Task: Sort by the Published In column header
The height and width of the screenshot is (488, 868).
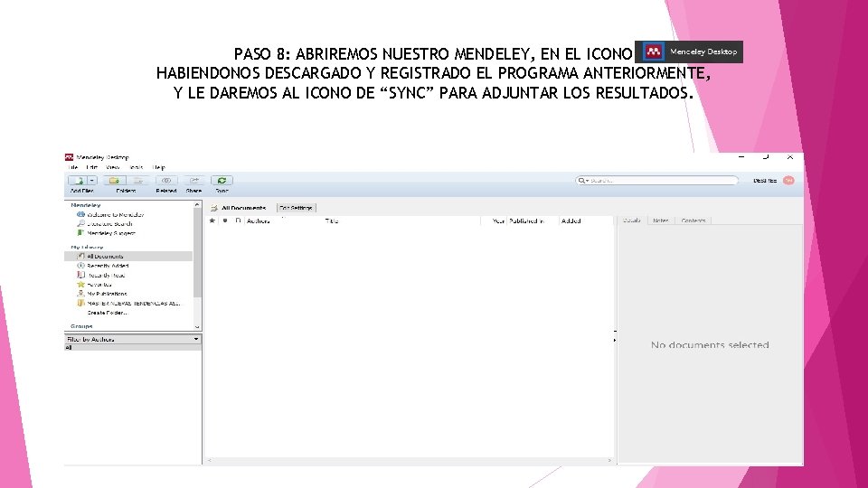Action: [x=526, y=221]
